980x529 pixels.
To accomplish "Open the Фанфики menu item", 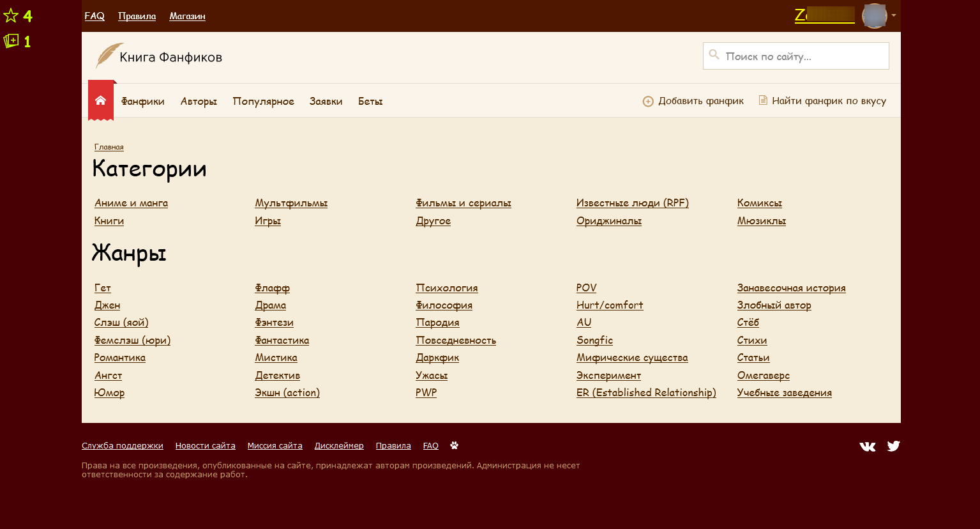I will click(x=142, y=101).
